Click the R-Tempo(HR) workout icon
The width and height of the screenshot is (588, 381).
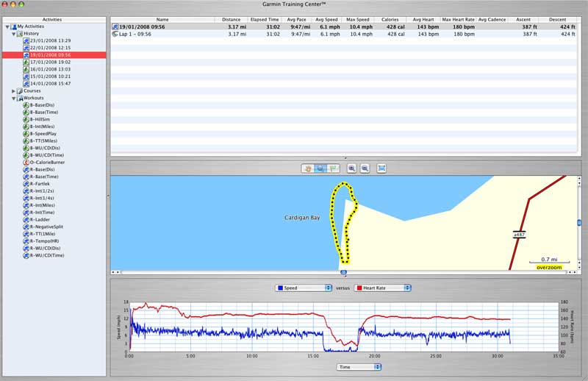26,241
